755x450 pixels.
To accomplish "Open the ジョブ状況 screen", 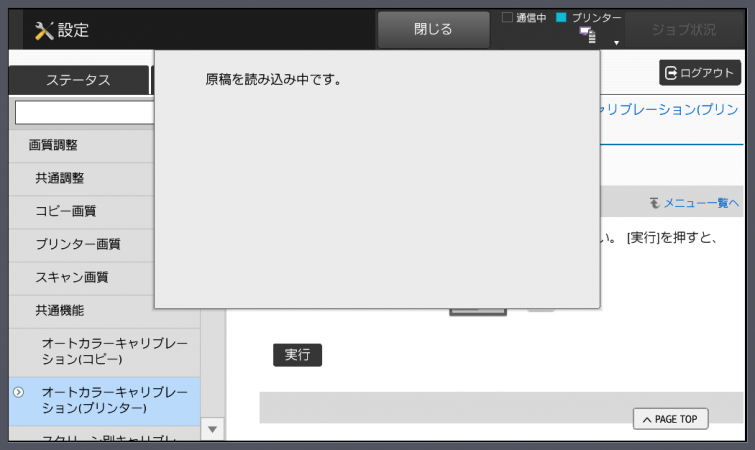I will click(683, 29).
